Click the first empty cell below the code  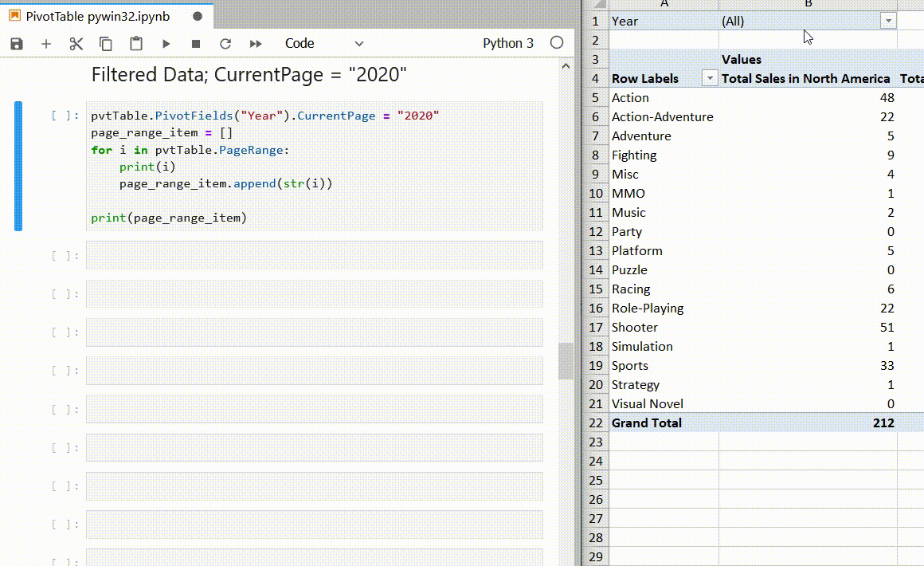coord(314,255)
